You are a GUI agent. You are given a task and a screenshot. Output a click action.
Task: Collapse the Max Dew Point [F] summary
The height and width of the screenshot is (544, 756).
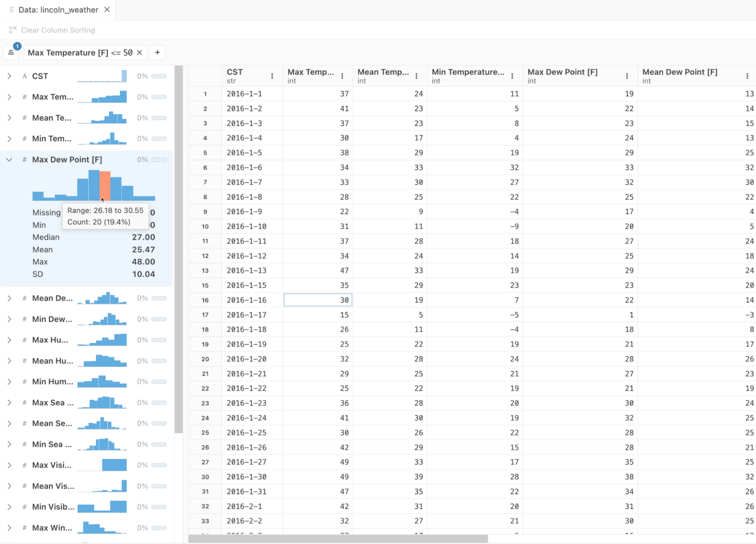click(x=9, y=160)
